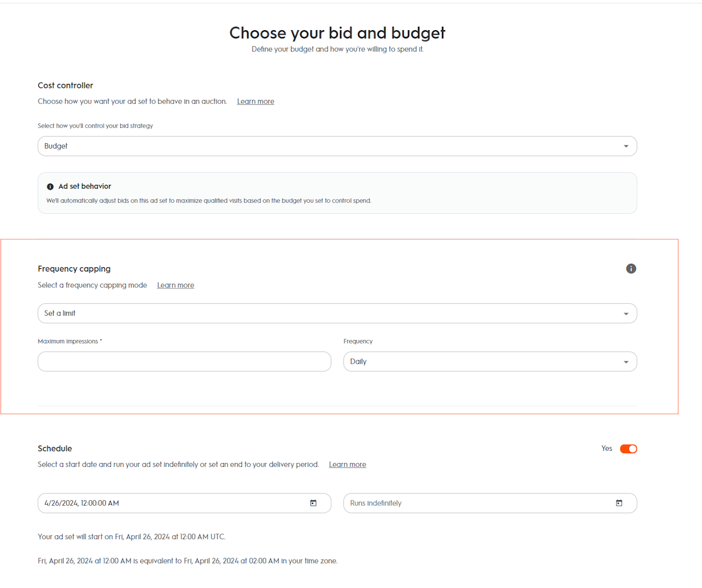
Task: Open the Daily frequency dropdown
Action: coord(483,362)
